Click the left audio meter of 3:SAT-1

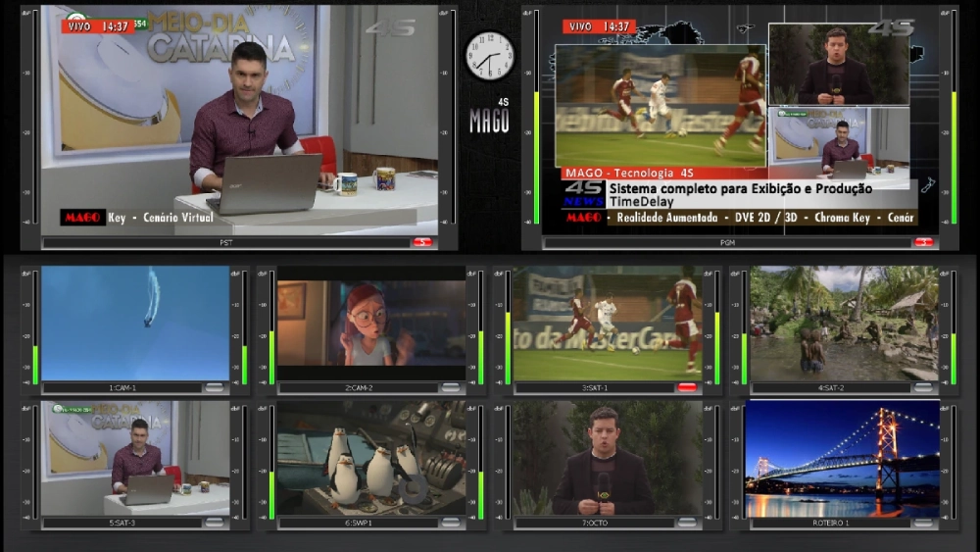[x=508, y=327]
